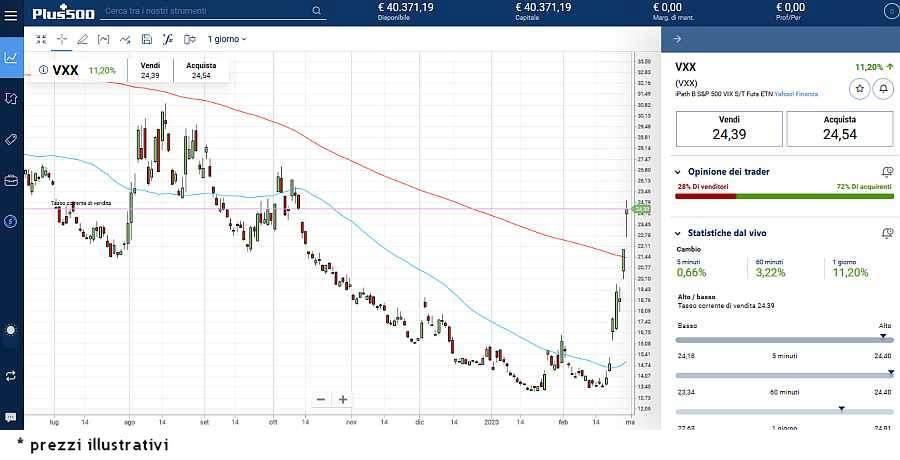Image resolution: width=900 pixels, height=460 pixels.
Task: Expand chart to fullscreen
Action: point(41,39)
